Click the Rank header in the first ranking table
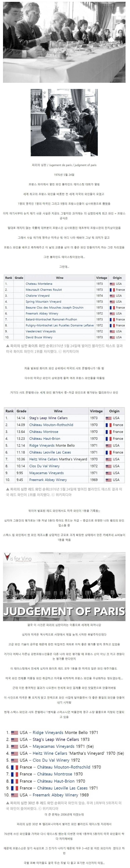This screenshot has height=868, width=130. click(x=9, y=278)
